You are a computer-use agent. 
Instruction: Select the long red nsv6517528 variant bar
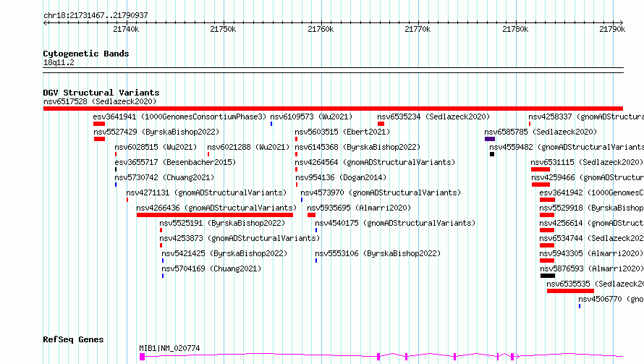click(333, 109)
